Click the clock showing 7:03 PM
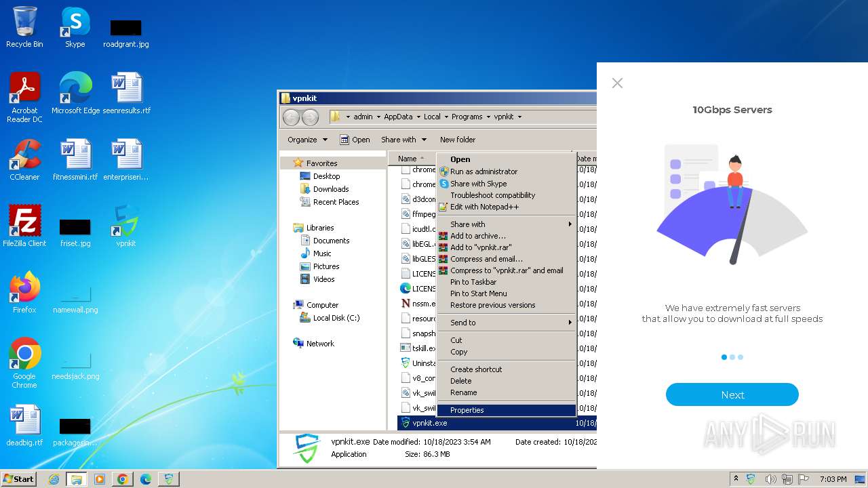868x488 pixels. tap(833, 479)
